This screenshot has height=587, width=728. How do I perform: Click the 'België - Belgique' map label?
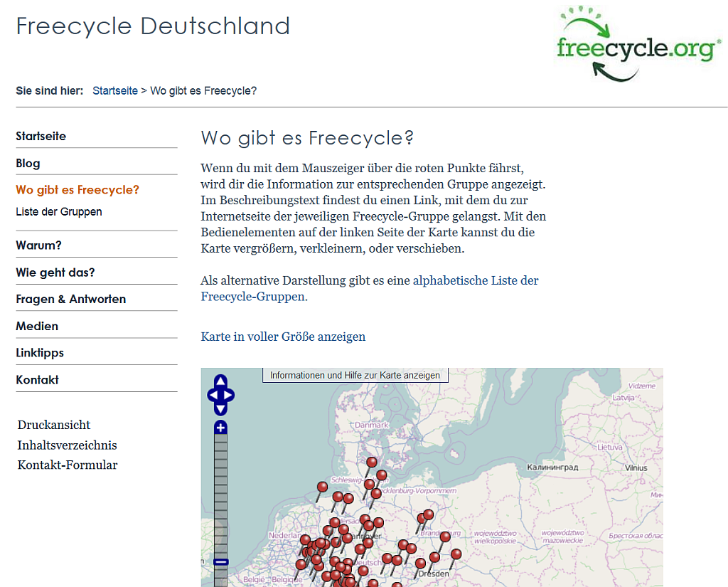[272, 579]
